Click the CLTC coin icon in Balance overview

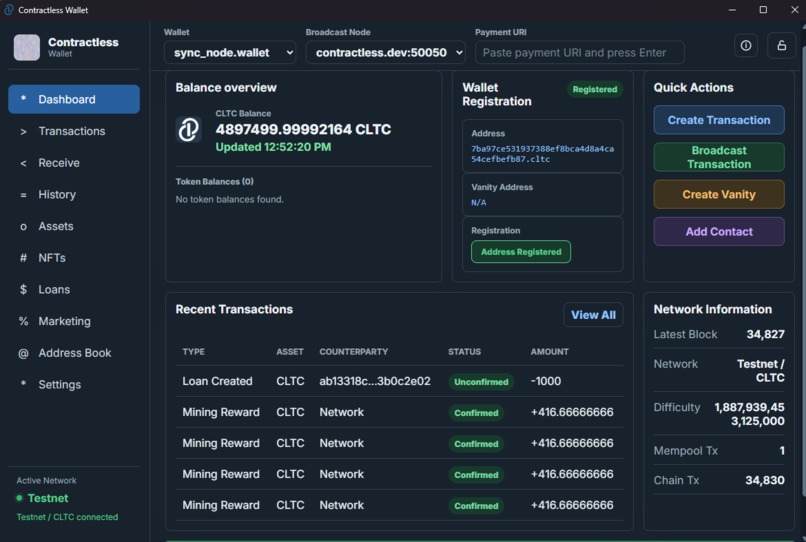click(x=188, y=129)
